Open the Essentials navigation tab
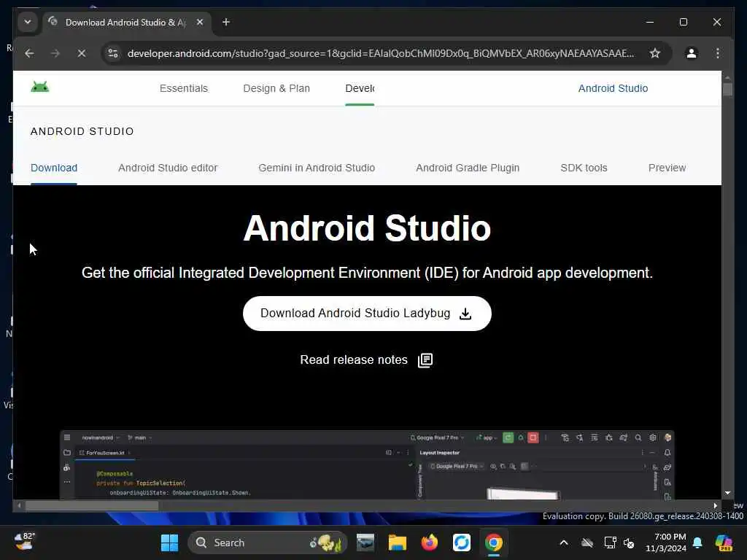747x560 pixels. coord(183,88)
